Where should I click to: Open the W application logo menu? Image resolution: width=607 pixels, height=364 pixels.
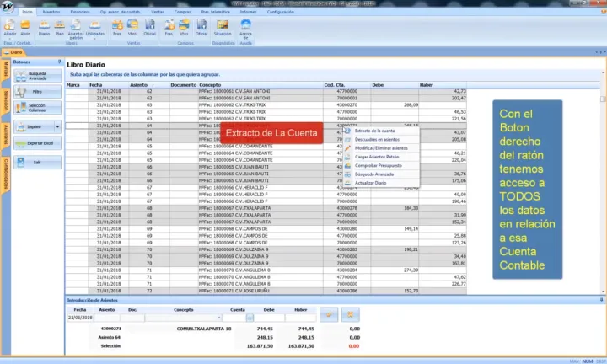(x=7, y=7)
